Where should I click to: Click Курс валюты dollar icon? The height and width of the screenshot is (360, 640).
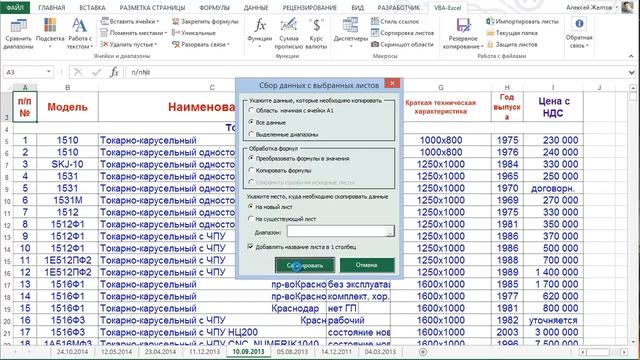tap(316, 33)
